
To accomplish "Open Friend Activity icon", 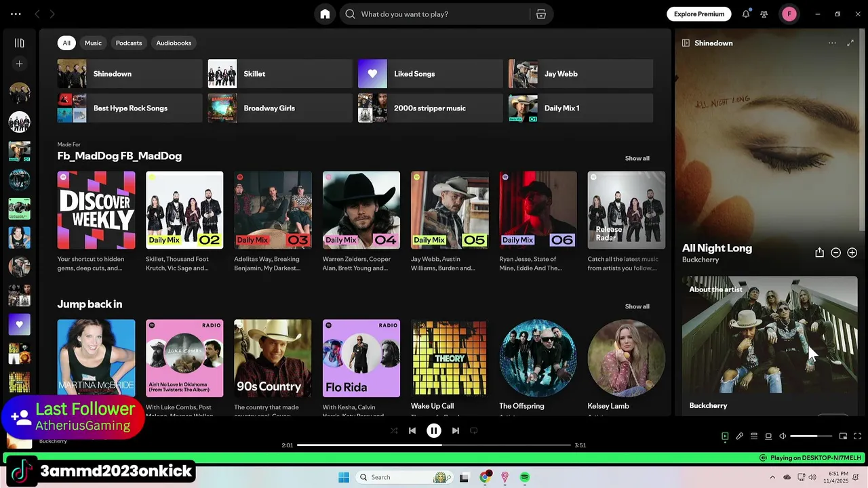I will pyautogui.click(x=764, y=14).
